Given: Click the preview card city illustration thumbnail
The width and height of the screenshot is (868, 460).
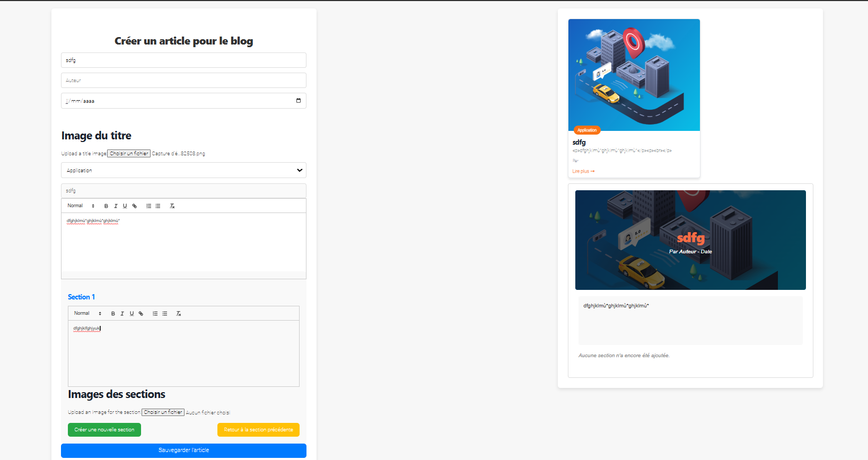Looking at the screenshot, I should (634, 75).
